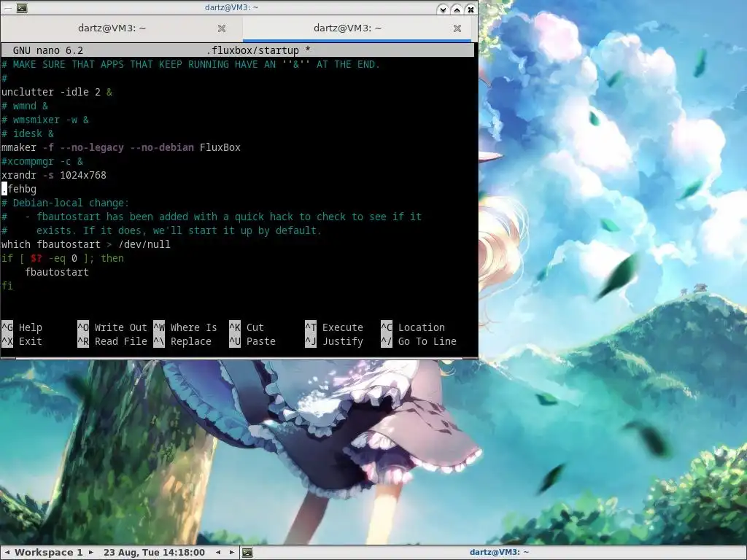
Task: Click the mmaker FluxBox command line
Action: point(121,147)
